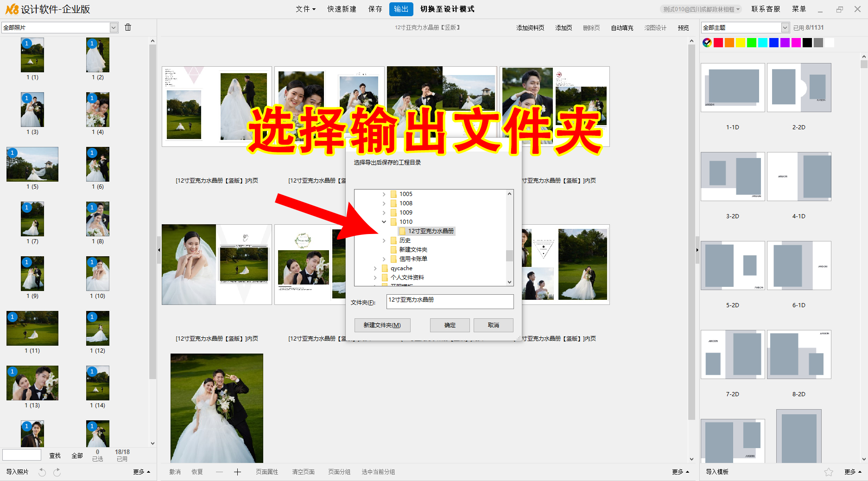Click 新建文件夹(M) button in dialog
The image size is (868, 481).
(382, 325)
